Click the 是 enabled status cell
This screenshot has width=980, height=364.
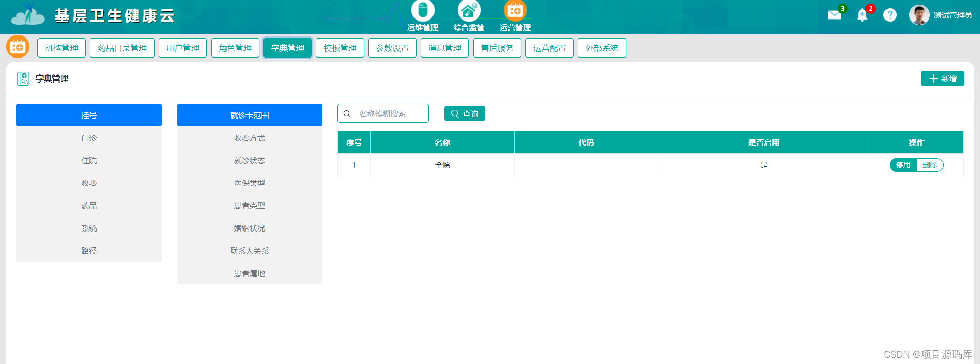click(764, 165)
